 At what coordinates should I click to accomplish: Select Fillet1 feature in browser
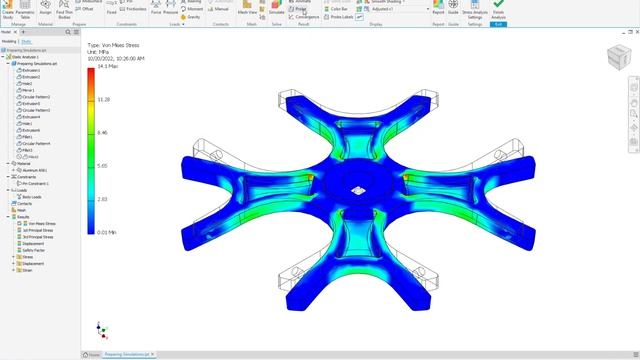(24, 137)
